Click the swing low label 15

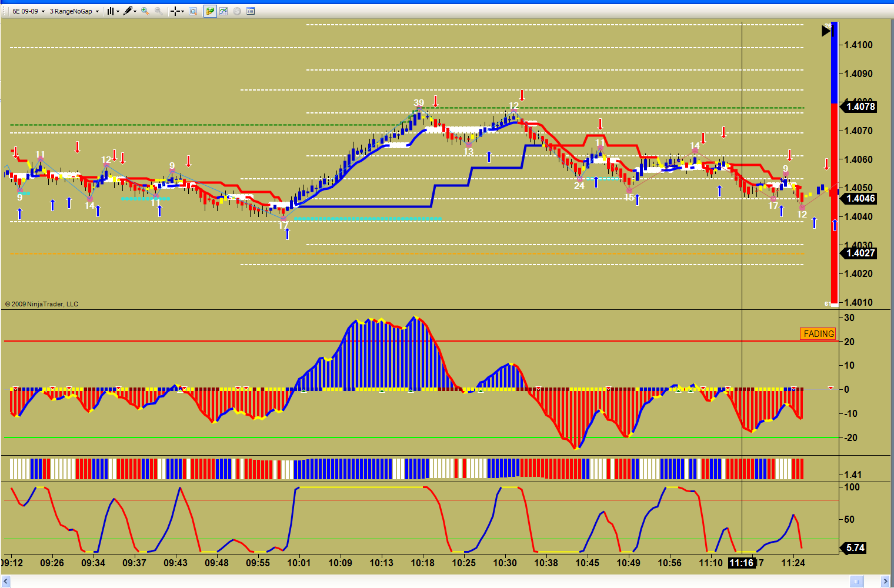click(629, 198)
